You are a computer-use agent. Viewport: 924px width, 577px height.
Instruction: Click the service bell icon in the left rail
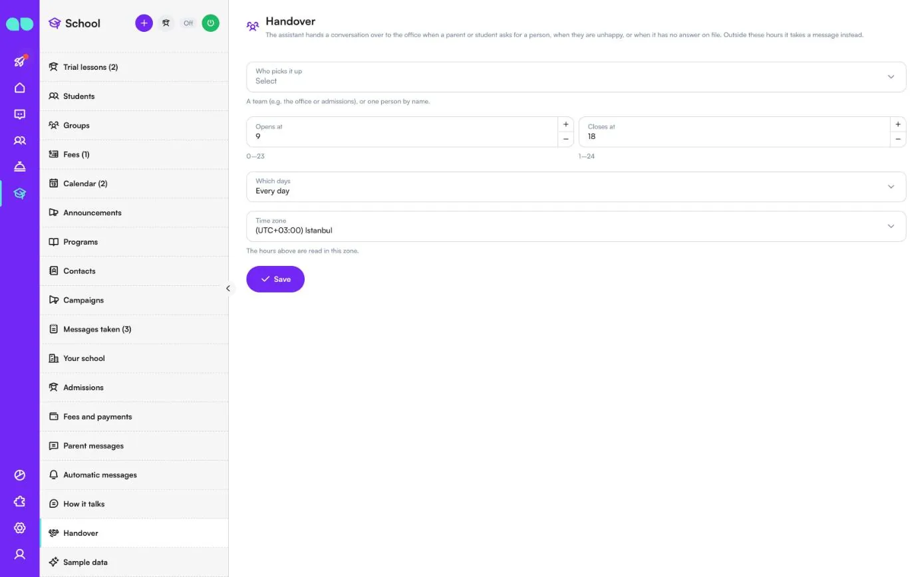point(20,167)
